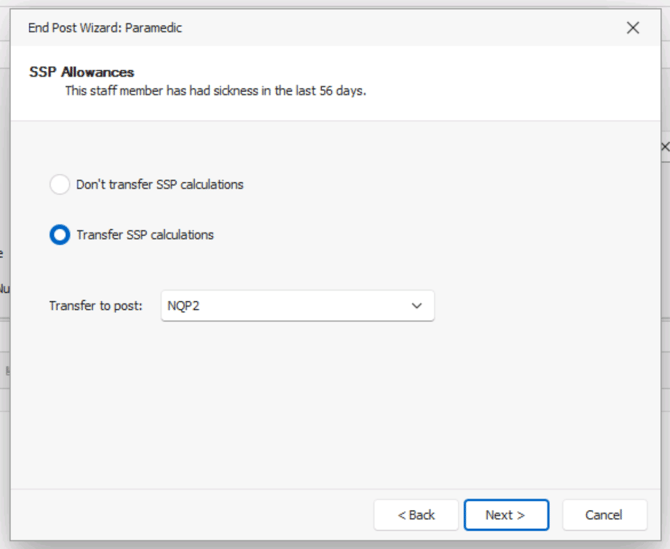Go back with the < Back button
The height and width of the screenshot is (549, 670).
416,515
